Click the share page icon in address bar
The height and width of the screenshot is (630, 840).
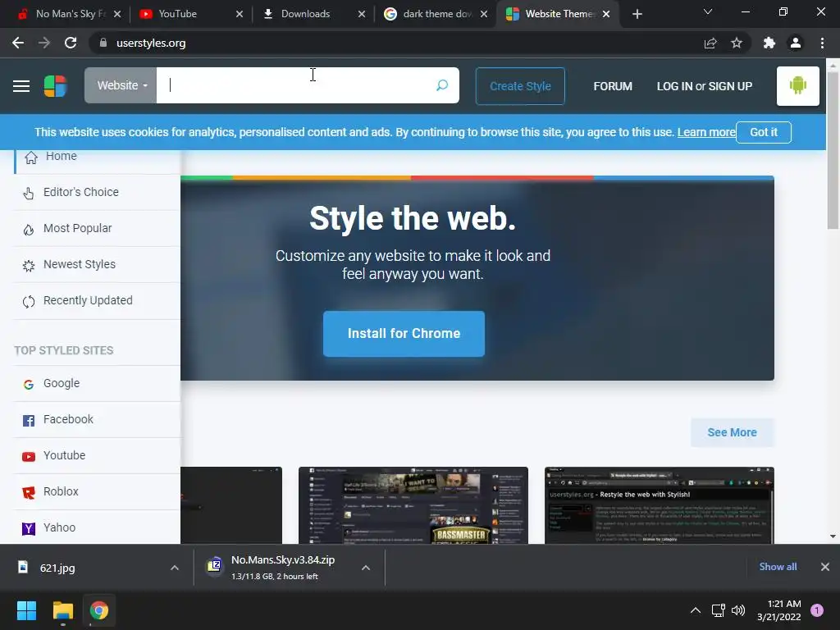coord(710,43)
